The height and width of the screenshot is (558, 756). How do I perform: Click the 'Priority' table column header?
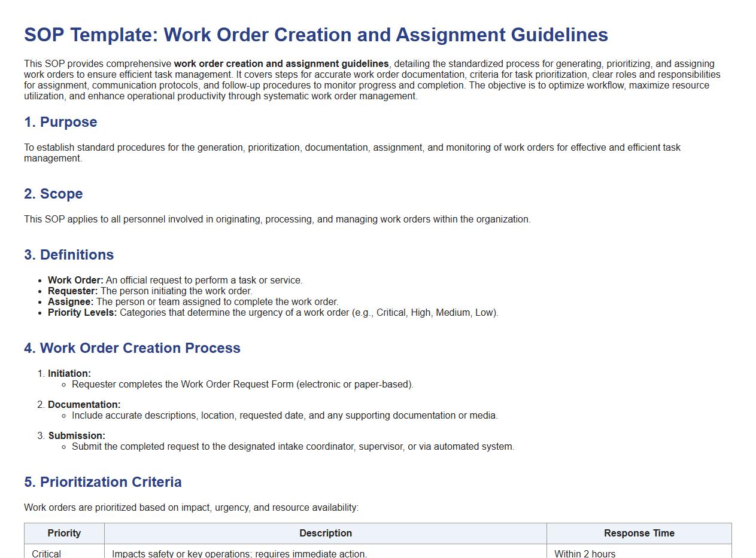(x=64, y=533)
